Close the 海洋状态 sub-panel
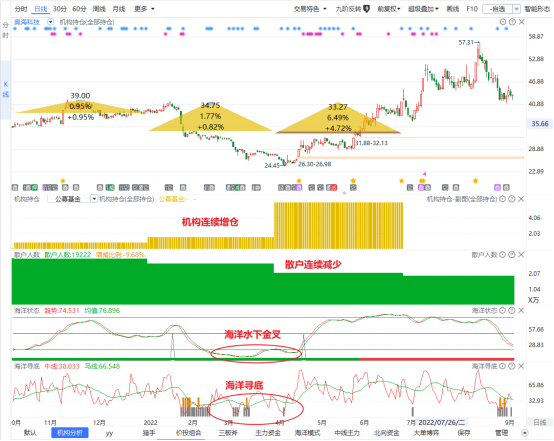Screen dimensions: 554x441 point(521,311)
